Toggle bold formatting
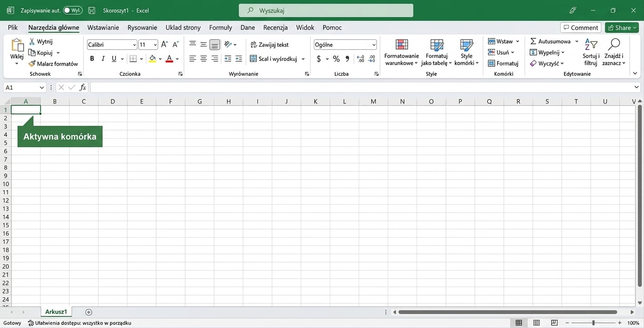 [92, 59]
